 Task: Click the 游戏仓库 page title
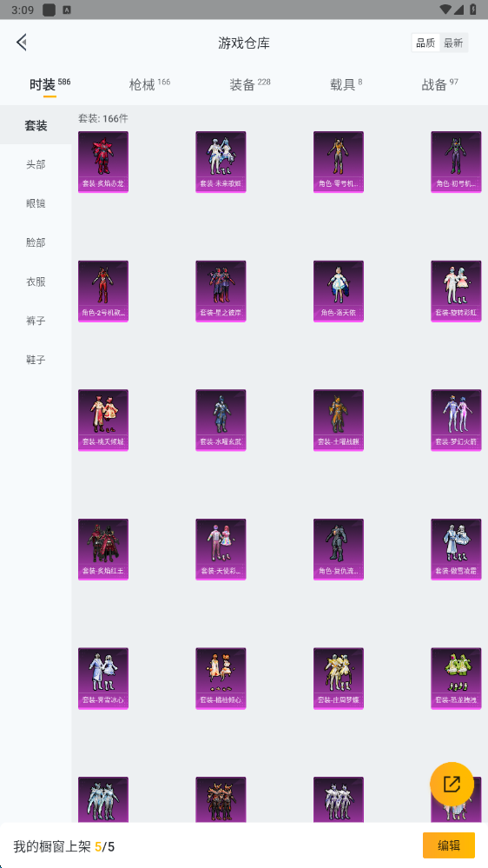click(x=244, y=43)
